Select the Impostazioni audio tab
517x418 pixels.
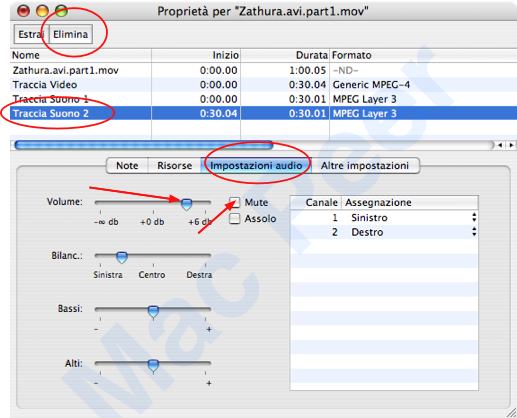(x=256, y=166)
